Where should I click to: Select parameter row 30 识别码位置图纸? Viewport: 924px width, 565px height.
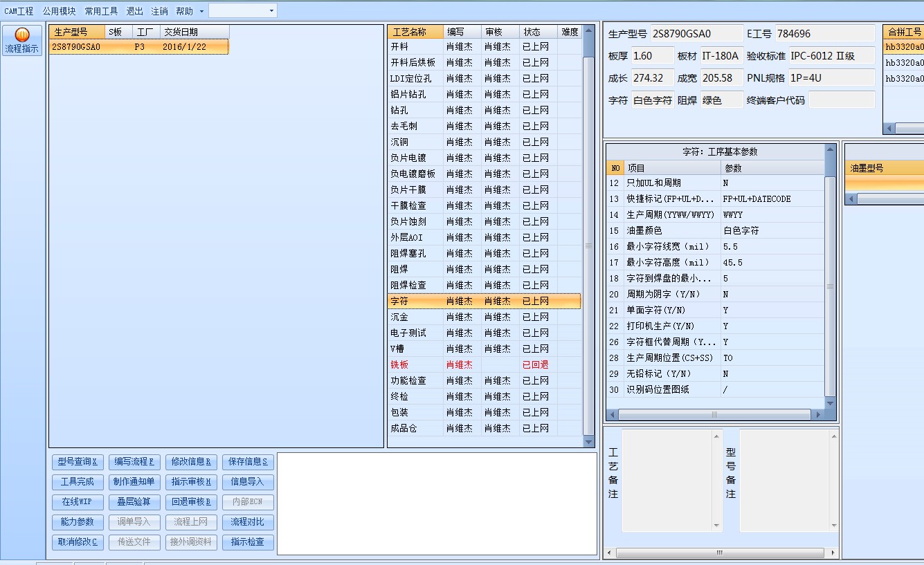pyautogui.click(x=716, y=389)
